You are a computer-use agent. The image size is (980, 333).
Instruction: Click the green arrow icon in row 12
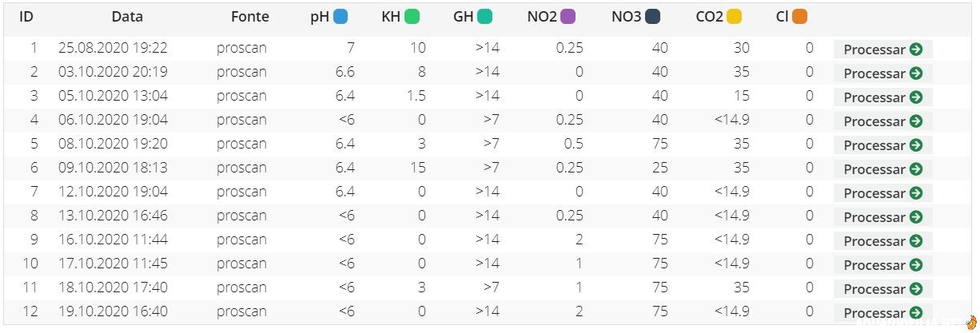916,313
